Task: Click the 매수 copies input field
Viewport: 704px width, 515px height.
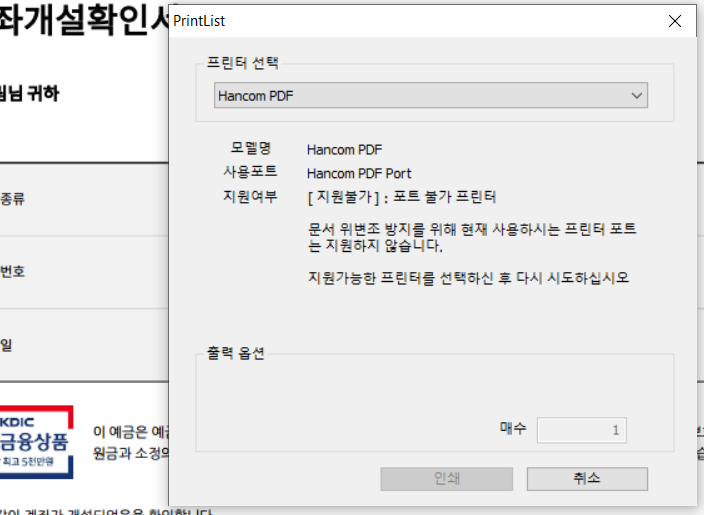Action: point(582,430)
